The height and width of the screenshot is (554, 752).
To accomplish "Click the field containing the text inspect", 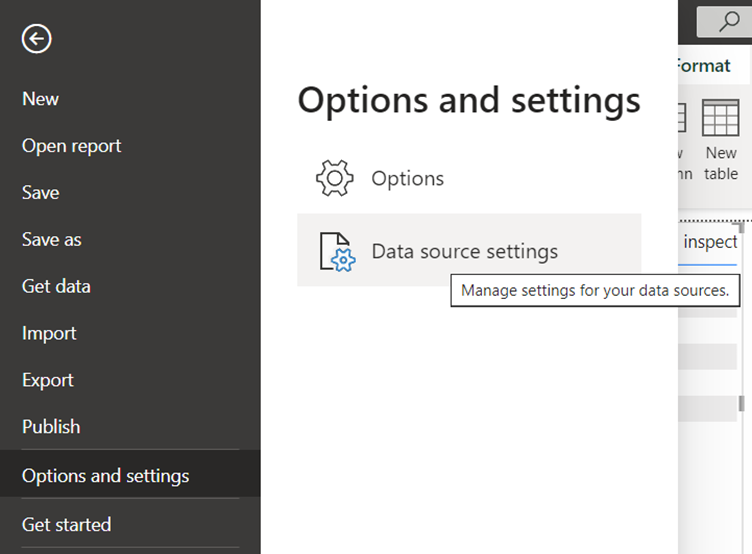I will coord(710,243).
